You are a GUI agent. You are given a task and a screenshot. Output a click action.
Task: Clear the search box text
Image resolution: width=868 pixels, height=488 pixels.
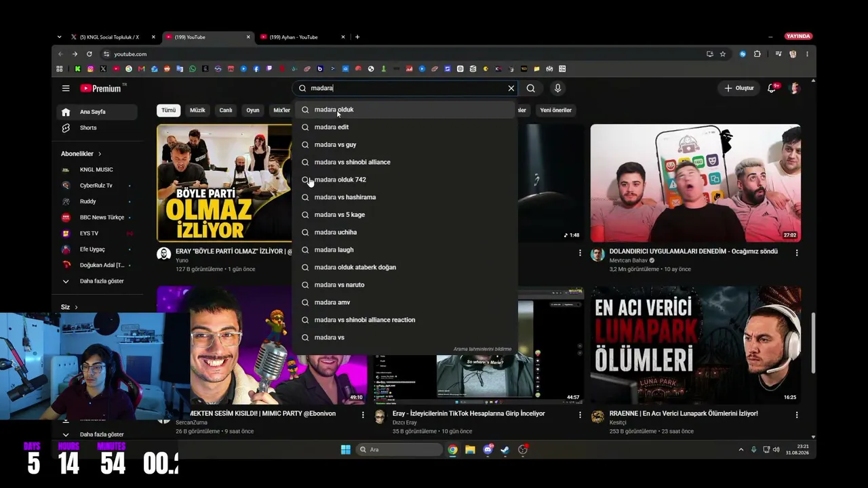tap(511, 88)
